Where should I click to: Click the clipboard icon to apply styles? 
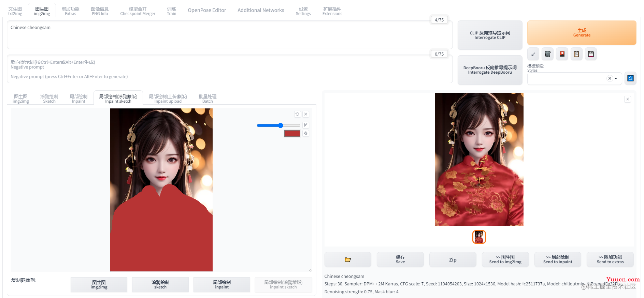coord(576,54)
